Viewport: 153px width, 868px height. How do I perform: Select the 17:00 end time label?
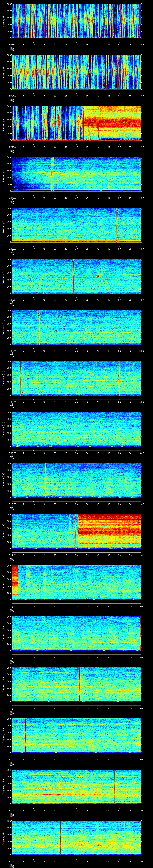[x=141, y=810]
